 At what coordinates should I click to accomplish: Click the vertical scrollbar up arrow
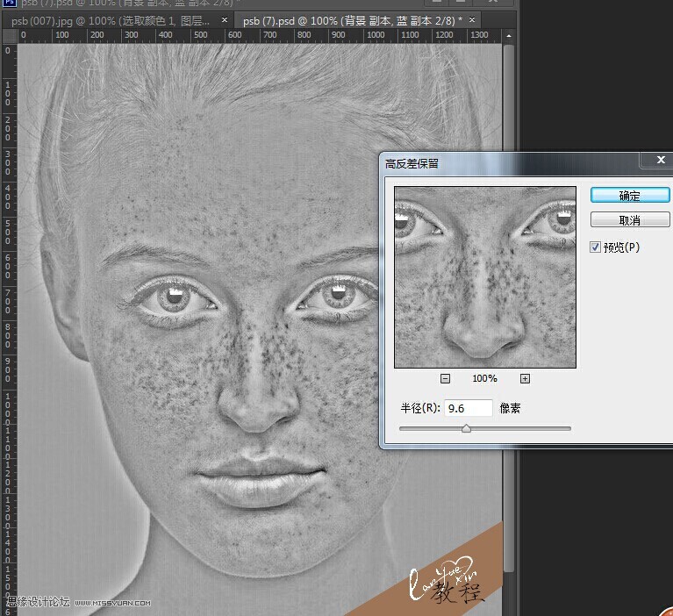(509, 36)
